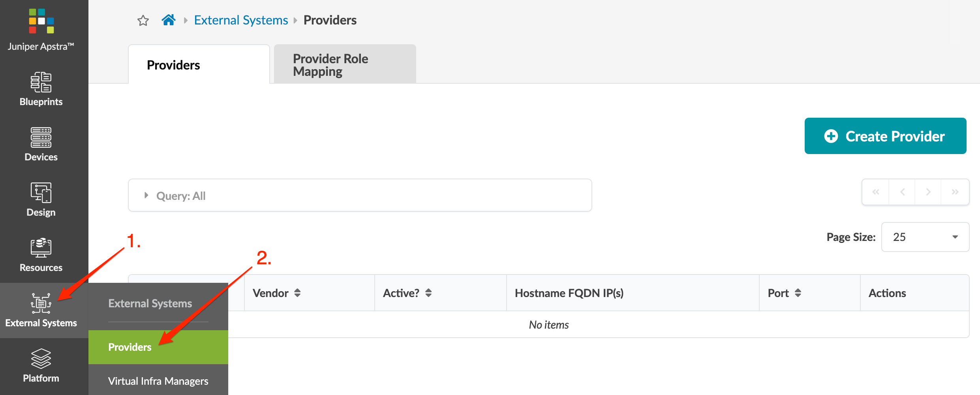Go to the next results page

pyautogui.click(x=928, y=192)
